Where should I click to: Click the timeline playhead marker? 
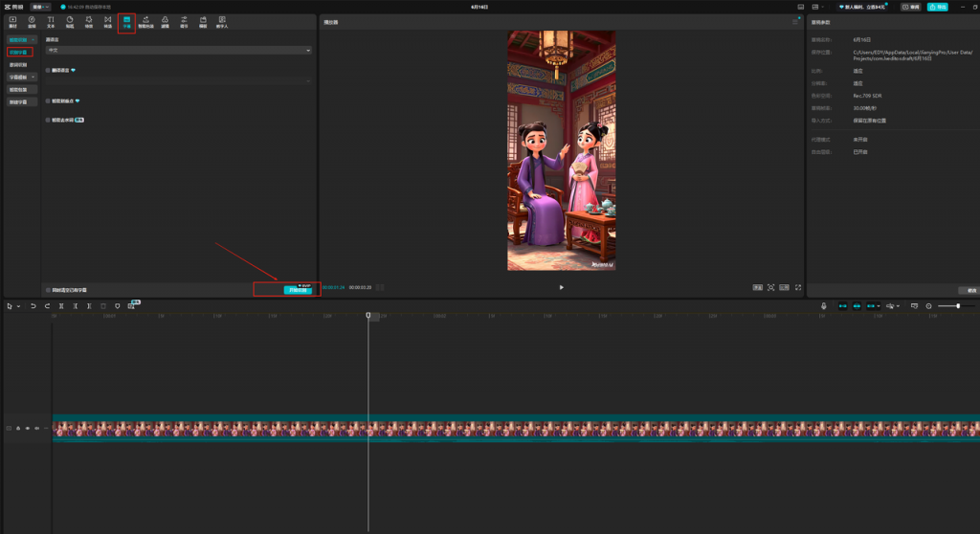368,315
